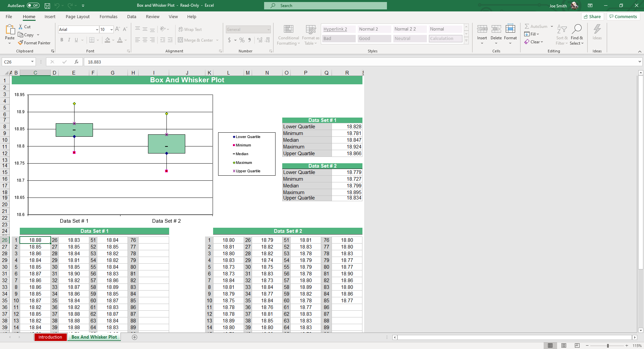
Task: Click the Insert cells icon
Action: [x=482, y=29]
